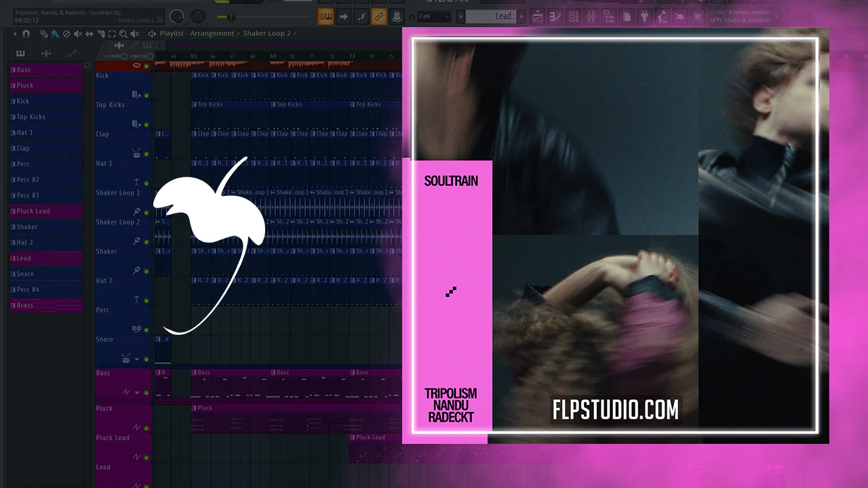The height and width of the screenshot is (488, 868).
Task: Select the Draw pencil tool
Action: [x=44, y=33]
